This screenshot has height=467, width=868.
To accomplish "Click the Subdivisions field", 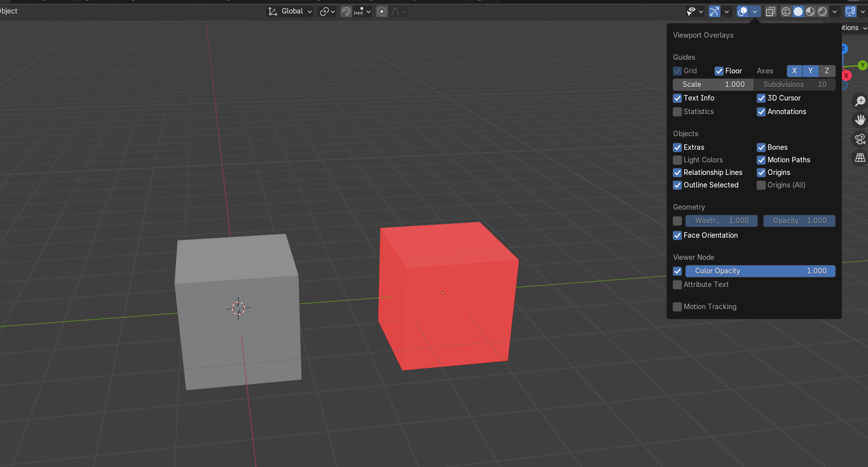I will [x=795, y=84].
